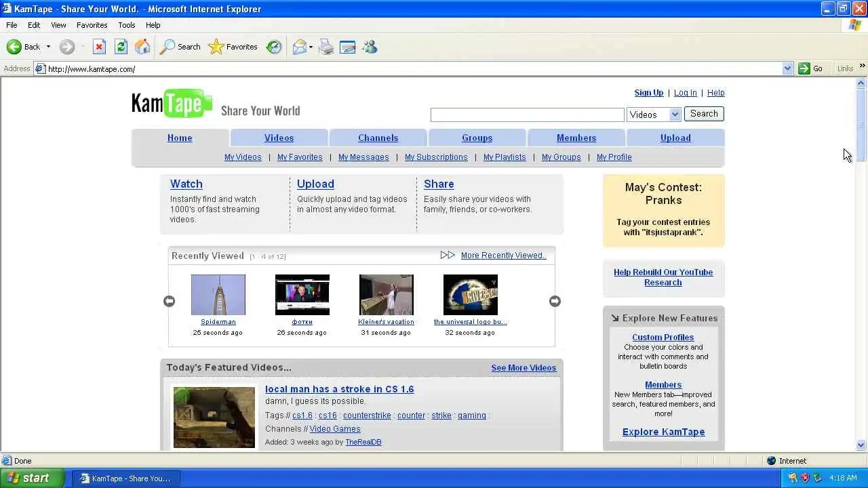868x488 pixels.
Task: Switch to the Upload tab
Action: click(675, 138)
